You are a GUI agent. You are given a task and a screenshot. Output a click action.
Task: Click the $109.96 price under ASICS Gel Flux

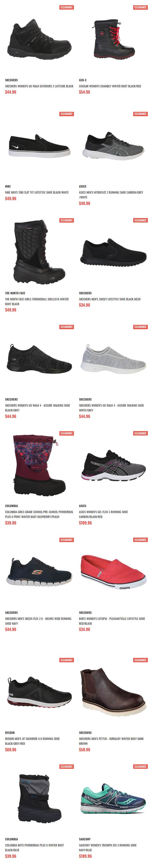(x=85, y=523)
